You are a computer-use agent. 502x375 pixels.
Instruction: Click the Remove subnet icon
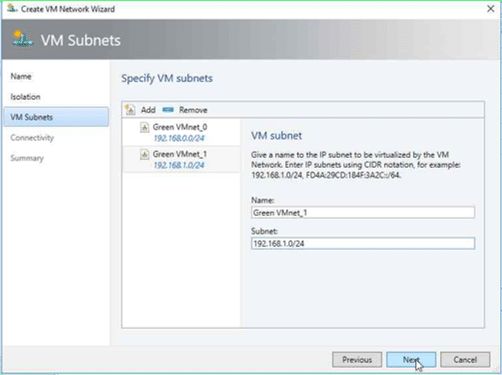(168, 110)
